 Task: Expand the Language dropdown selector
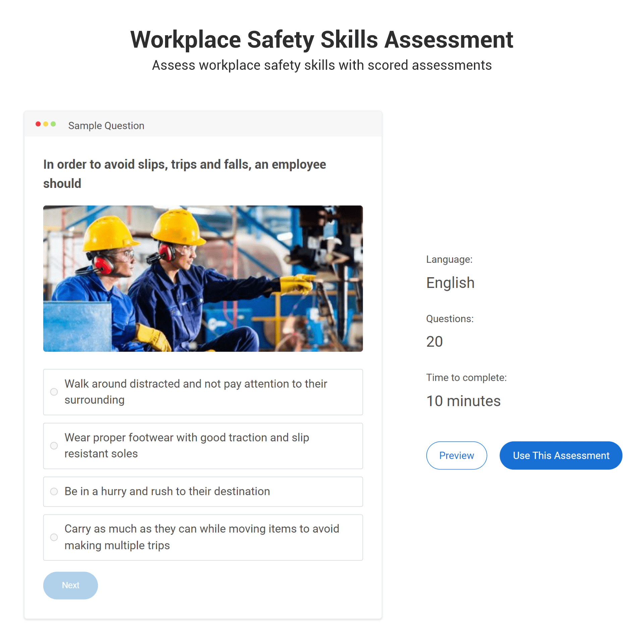point(450,283)
